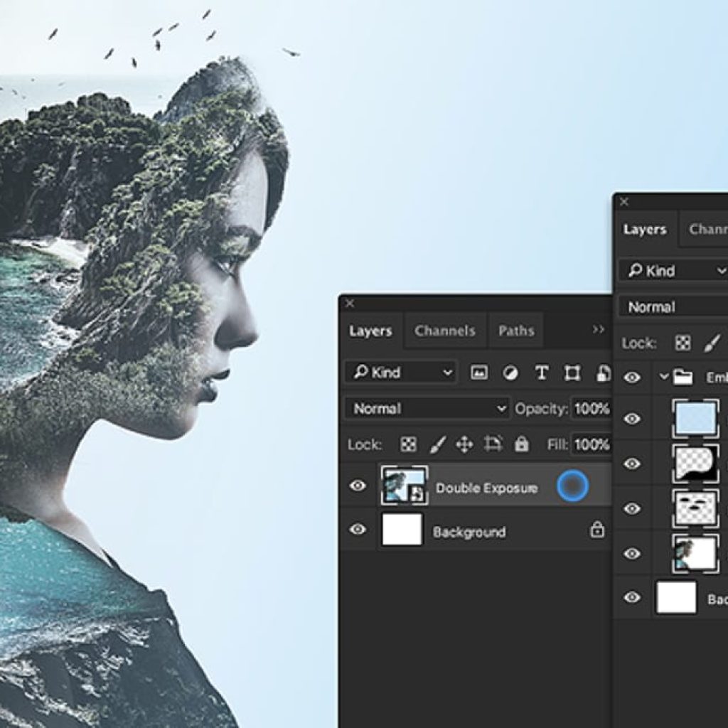Filter for pixel layers in left Layers panel

pyautogui.click(x=478, y=373)
